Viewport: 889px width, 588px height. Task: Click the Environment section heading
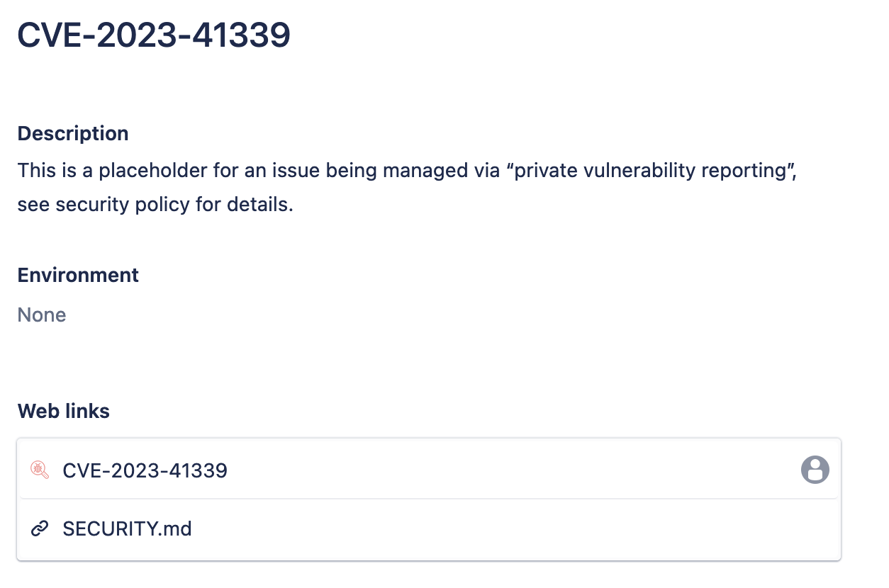(78, 275)
